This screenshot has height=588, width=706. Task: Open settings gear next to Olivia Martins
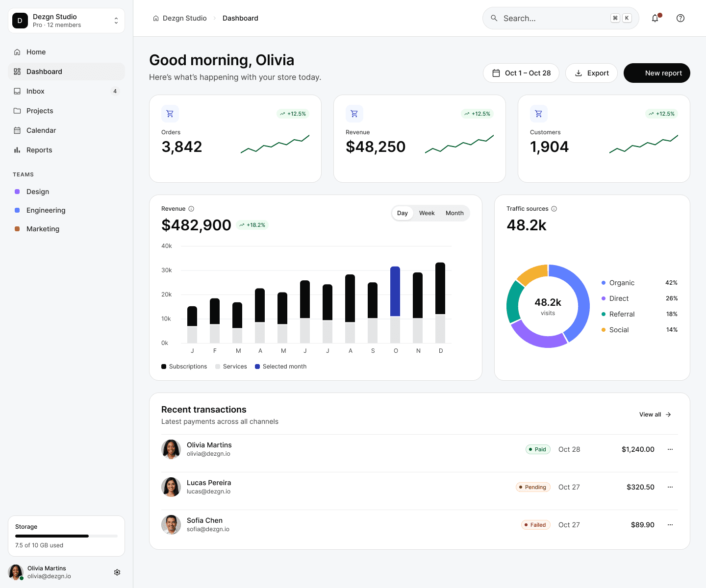click(117, 572)
